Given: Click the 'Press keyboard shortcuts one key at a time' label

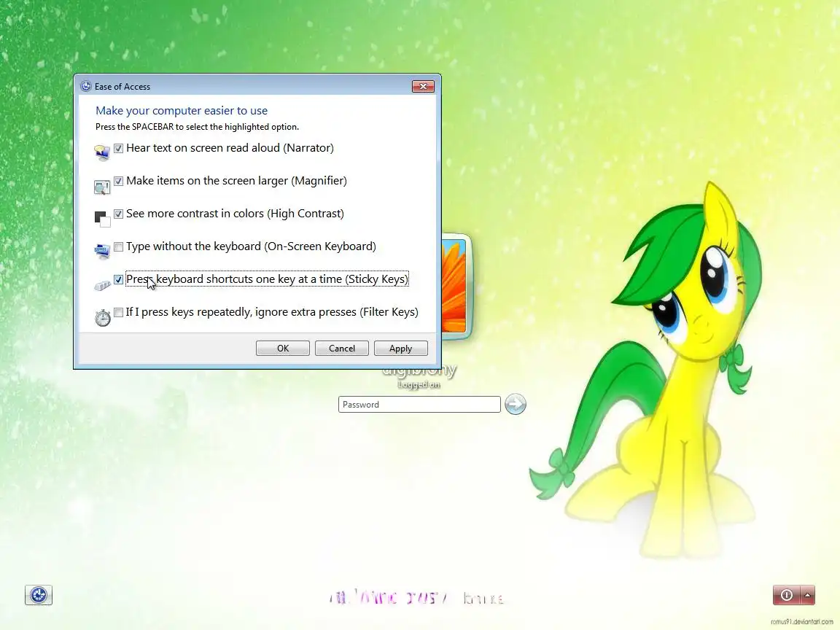Looking at the screenshot, I should coord(267,279).
